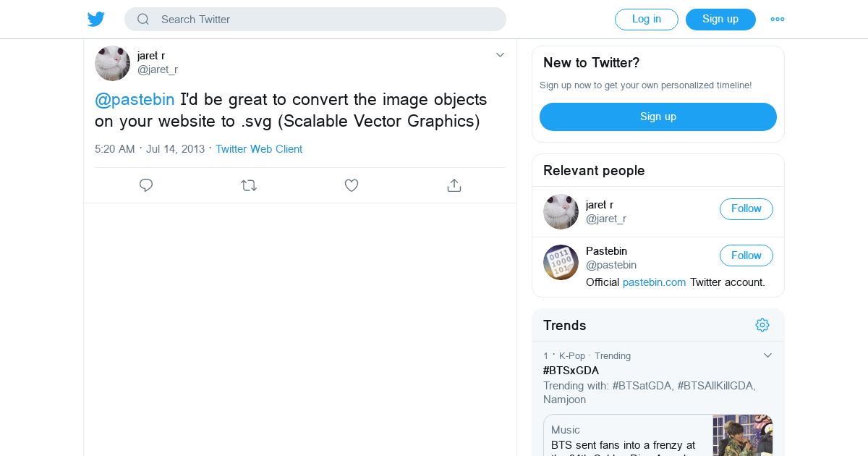Open the share tweet icon
This screenshot has width=868, height=456.
click(454, 185)
